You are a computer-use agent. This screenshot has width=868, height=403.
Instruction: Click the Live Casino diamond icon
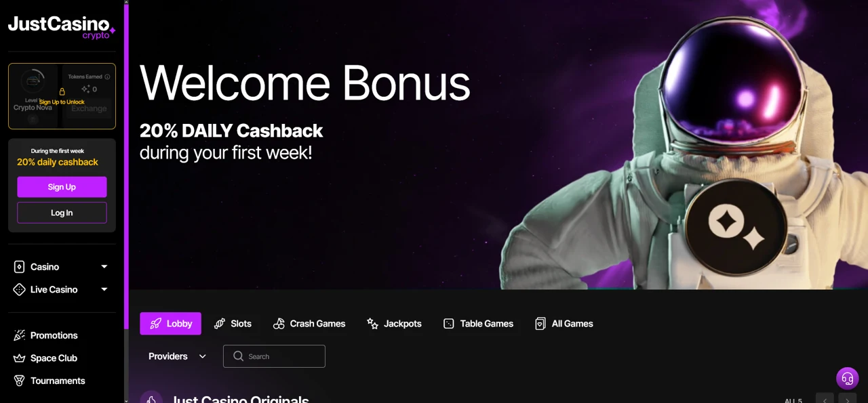click(x=20, y=289)
